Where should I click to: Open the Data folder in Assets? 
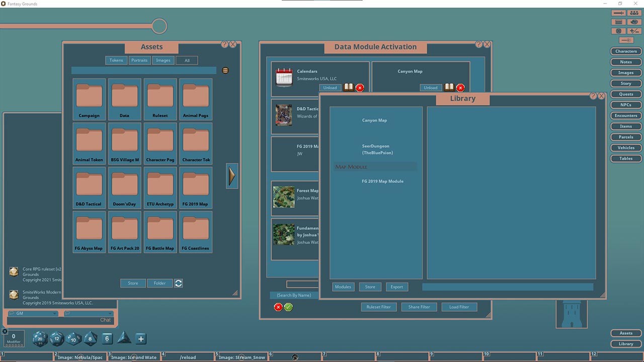click(124, 99)
